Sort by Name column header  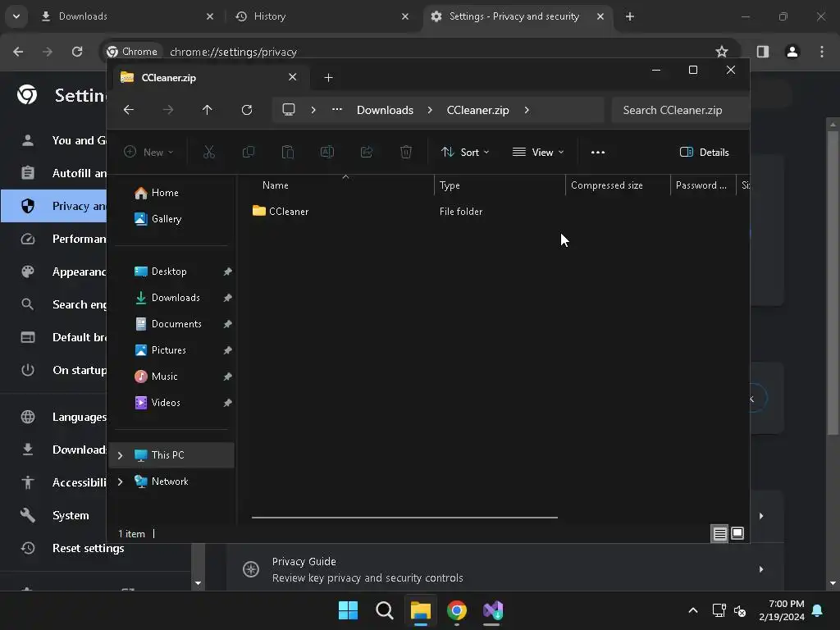343,185
